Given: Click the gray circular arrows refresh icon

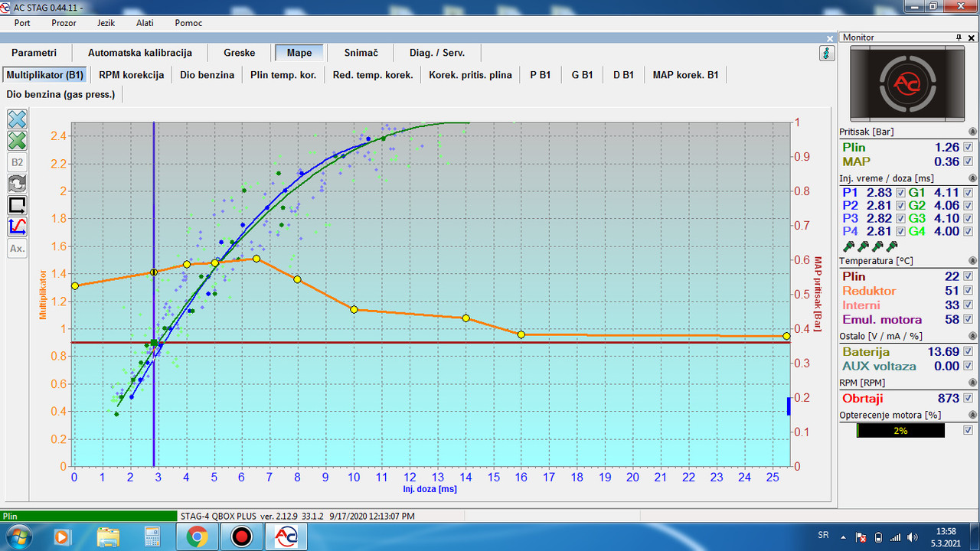Looking at the screenshot, I should 17,184.
